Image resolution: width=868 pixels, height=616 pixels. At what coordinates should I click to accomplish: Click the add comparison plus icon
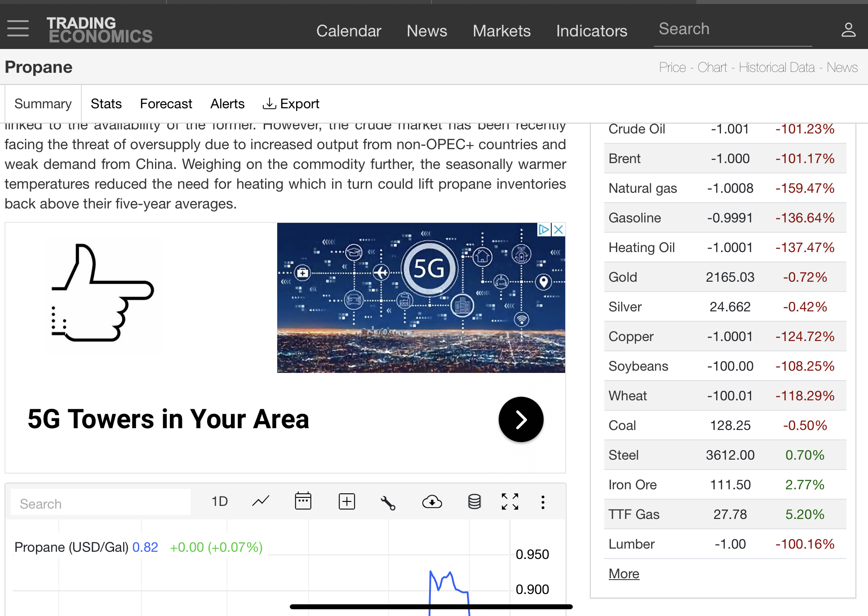pyautogui.click(x=346, y=501)
